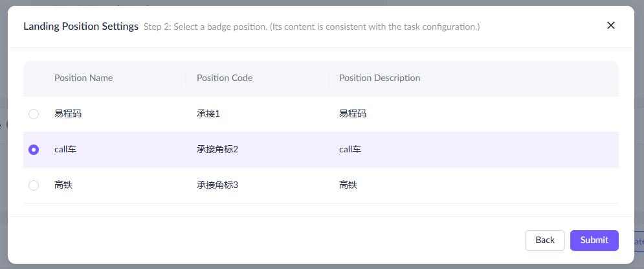Click 高铁 in the Position Name column
The image size is (644, 269).
[x=63, y=185]
